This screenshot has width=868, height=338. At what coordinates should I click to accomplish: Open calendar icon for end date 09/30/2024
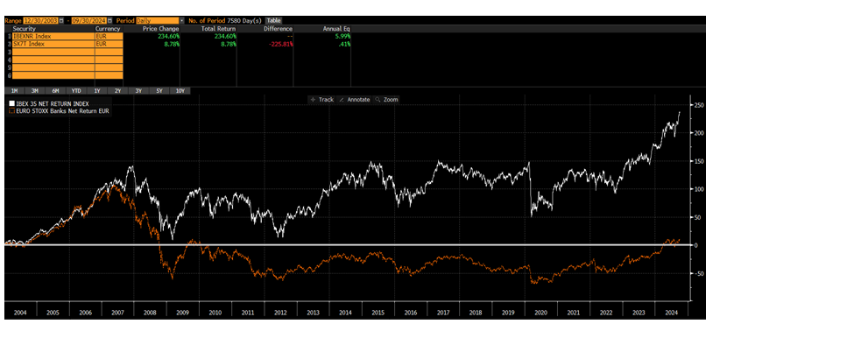[x=109, y=20]
